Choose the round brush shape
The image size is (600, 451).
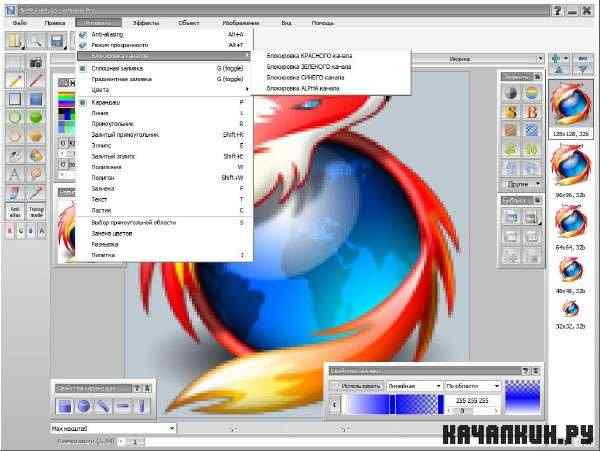tap(84, 406)
